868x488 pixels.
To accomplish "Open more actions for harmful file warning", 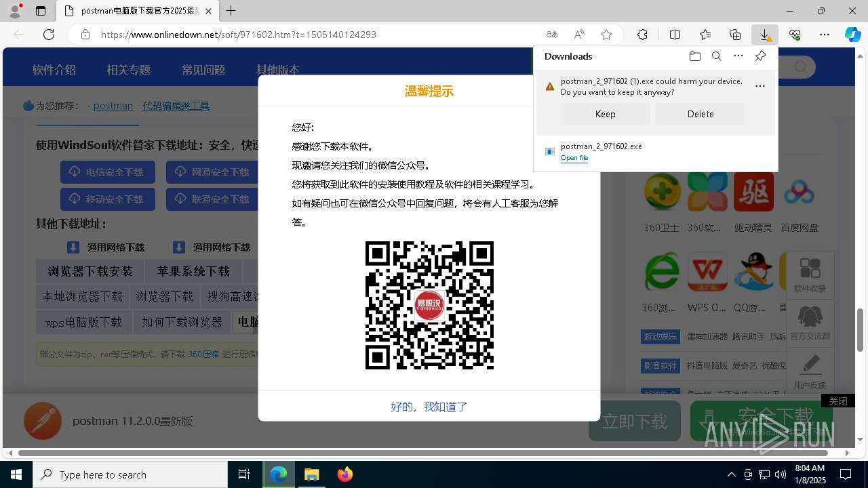I will tap(760, 86).
